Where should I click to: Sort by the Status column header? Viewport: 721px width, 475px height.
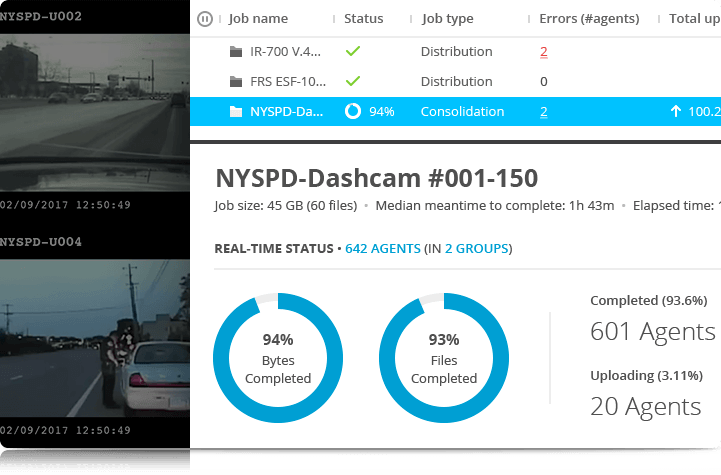point(363,18)
